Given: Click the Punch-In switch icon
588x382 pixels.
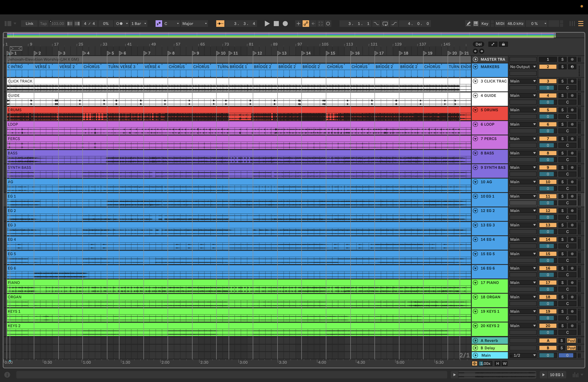Looking at the screenshot, I should click(376, 24).
